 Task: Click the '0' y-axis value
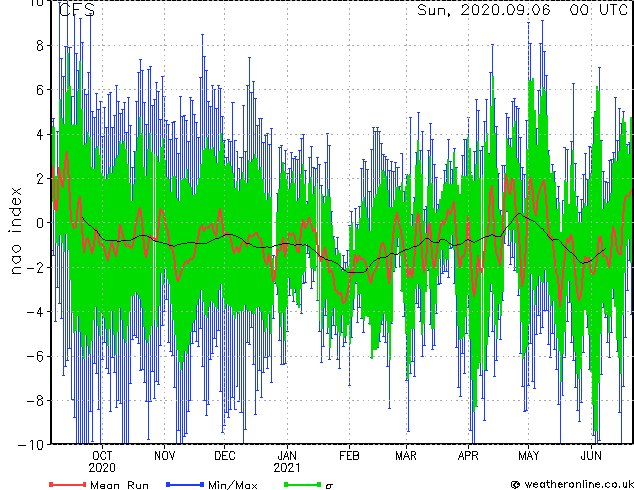pos(40,223)
